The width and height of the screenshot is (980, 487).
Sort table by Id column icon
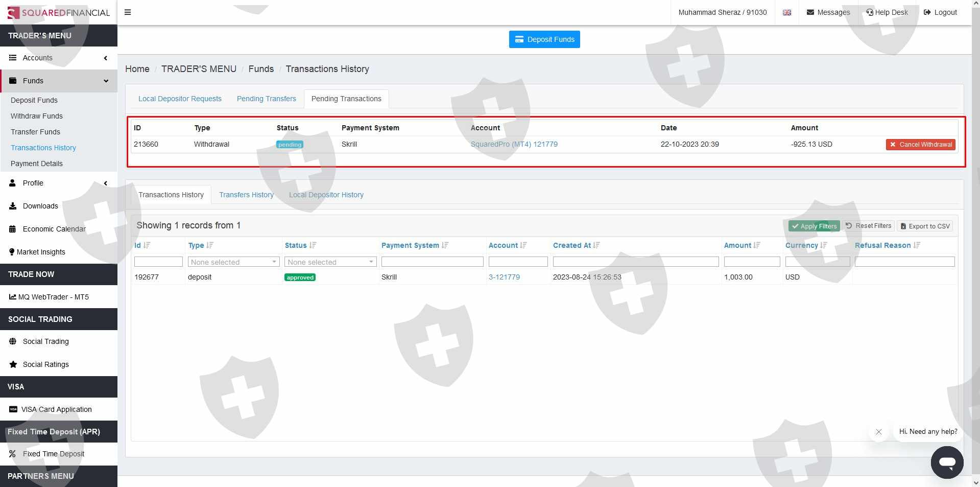pos(147,245)
